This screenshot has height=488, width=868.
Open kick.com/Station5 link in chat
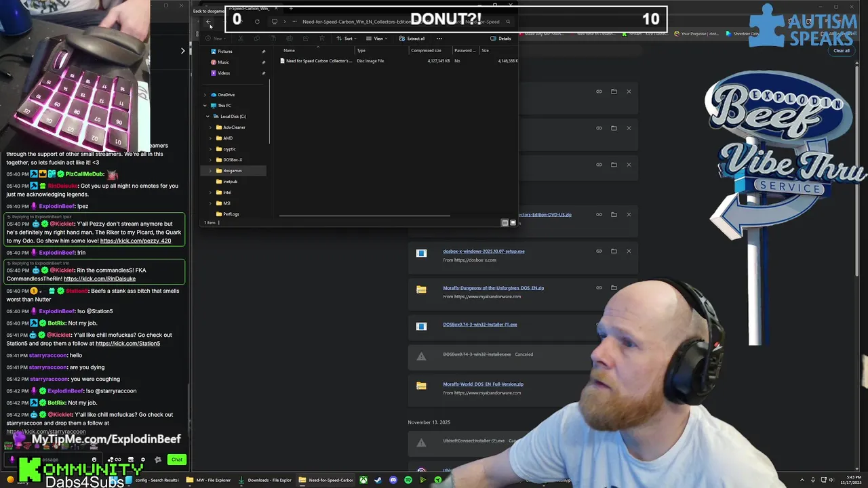(x=127, y=344)
